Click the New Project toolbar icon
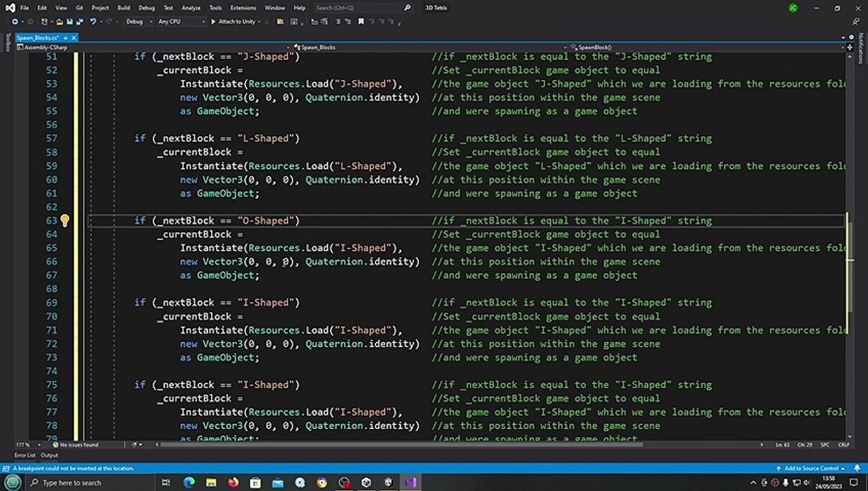Screen dimensions: 868x491 pyautogui.click(x=44, y=22)
